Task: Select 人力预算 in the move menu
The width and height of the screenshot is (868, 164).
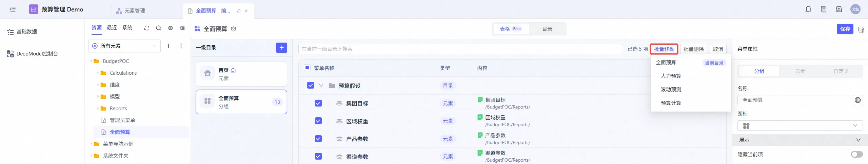Action: point(671,76)
